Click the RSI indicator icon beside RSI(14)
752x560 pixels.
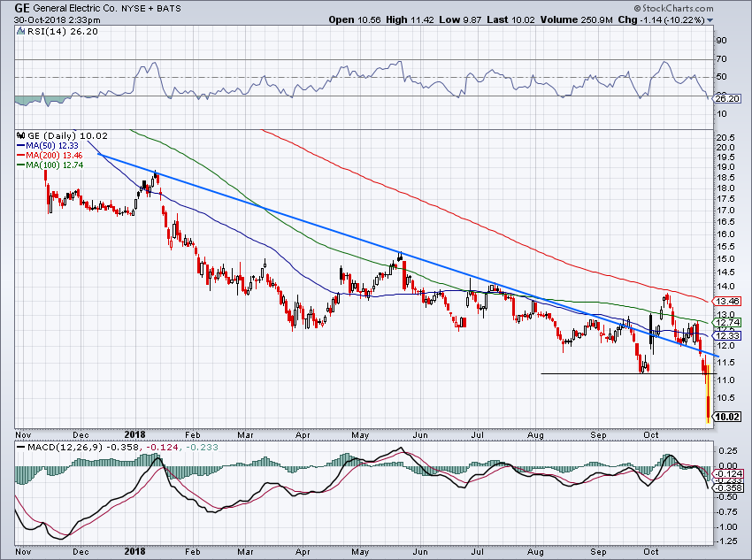coord(20,32)
